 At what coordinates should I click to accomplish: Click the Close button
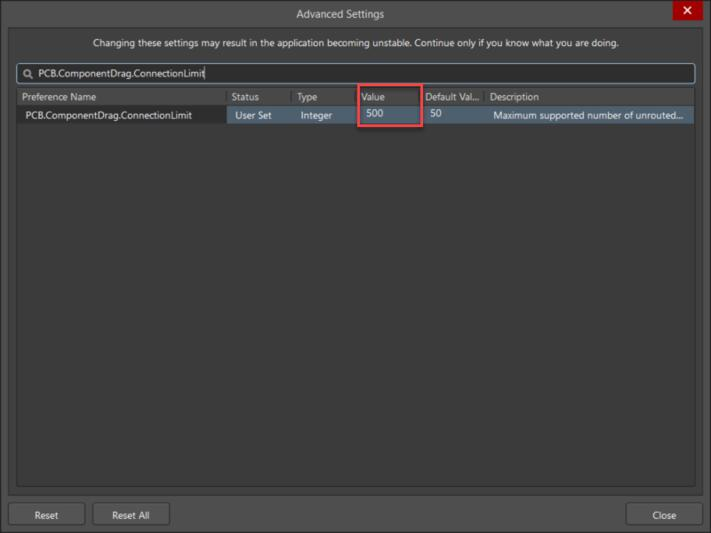[x=664, y=515]
